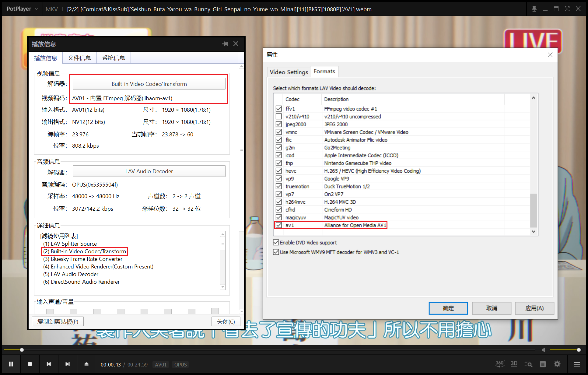Click 复制到剪贴板 button

(58, 321)
